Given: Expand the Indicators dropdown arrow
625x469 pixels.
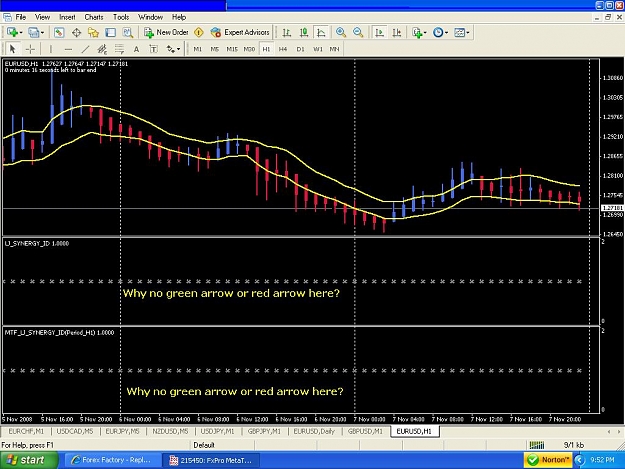Looking at the screenshot, I should click(x=425, y=33).
